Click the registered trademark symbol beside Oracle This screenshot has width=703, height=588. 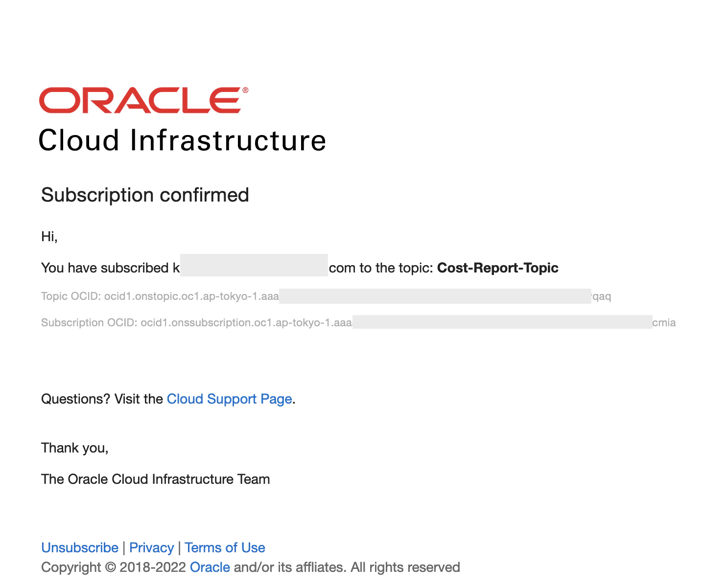[245, 90]
